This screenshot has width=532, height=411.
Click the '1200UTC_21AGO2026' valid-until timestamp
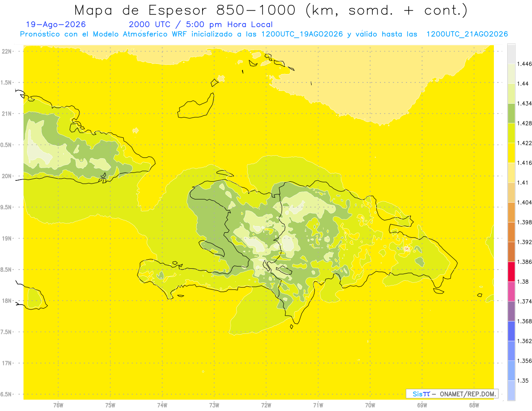pos(467,34)
